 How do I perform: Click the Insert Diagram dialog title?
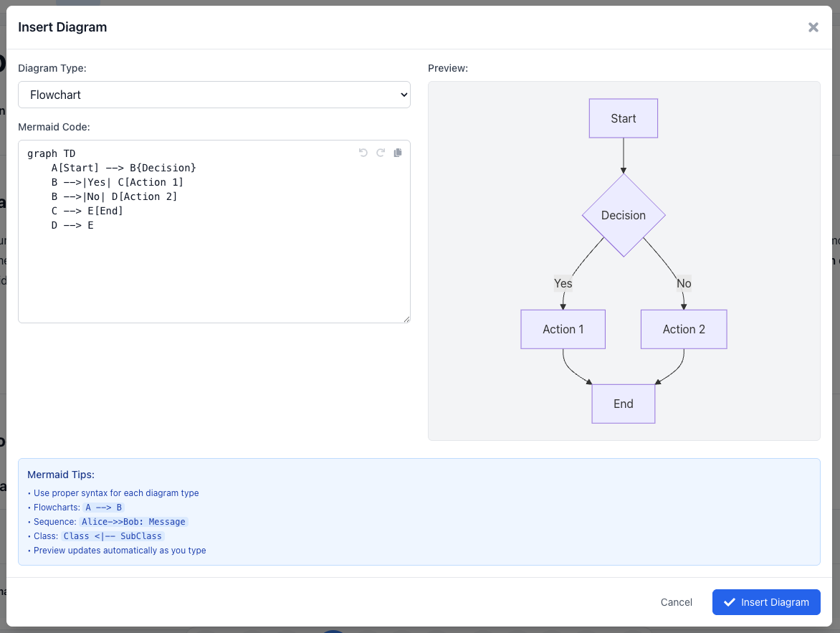pyautogui.click(x=62, y=27)
